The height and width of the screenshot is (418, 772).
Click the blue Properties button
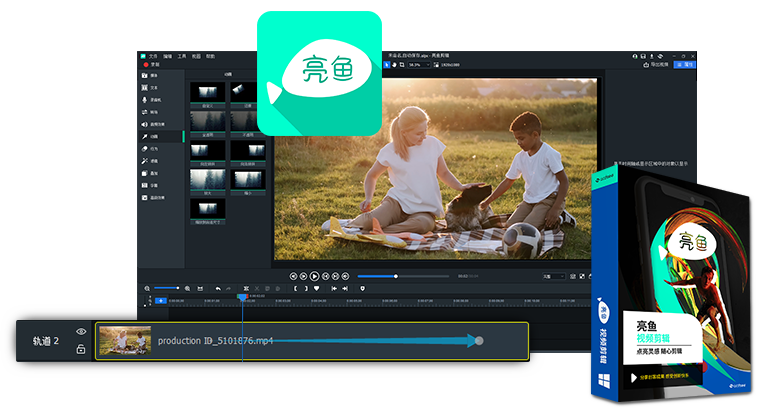pos(684,64)
